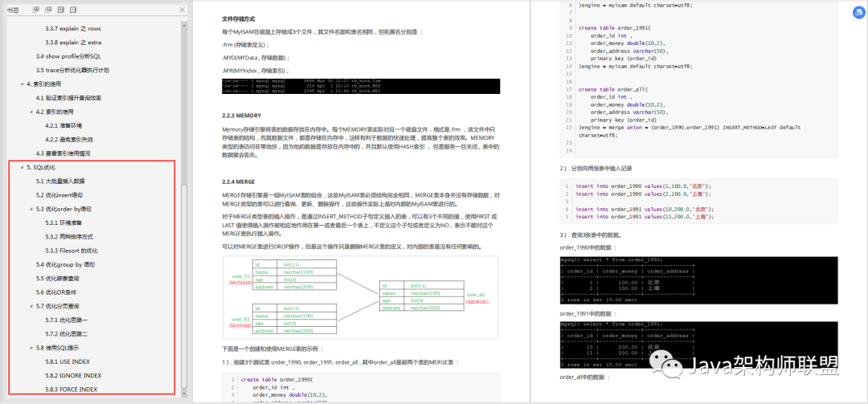Collapse the '5.8 使用SQL提示' node
The image size is (868, 404).
pos(31,348)
